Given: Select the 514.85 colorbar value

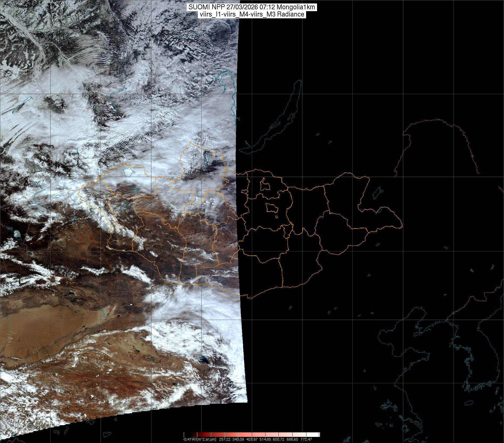Looking at the screenshot, I should pos(265,439).
